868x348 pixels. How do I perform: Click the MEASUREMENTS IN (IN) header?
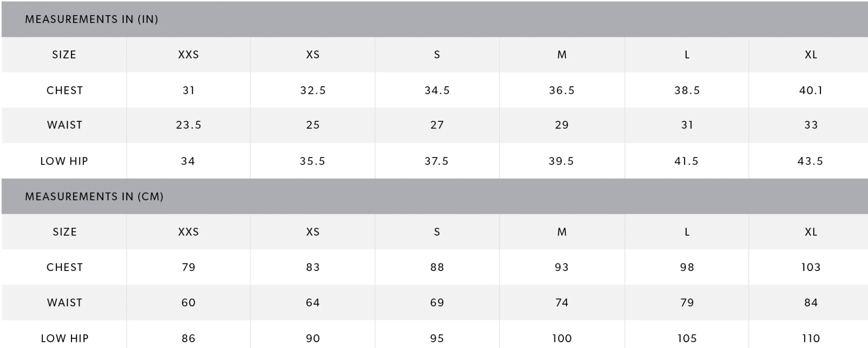click(x=91, y=19)
